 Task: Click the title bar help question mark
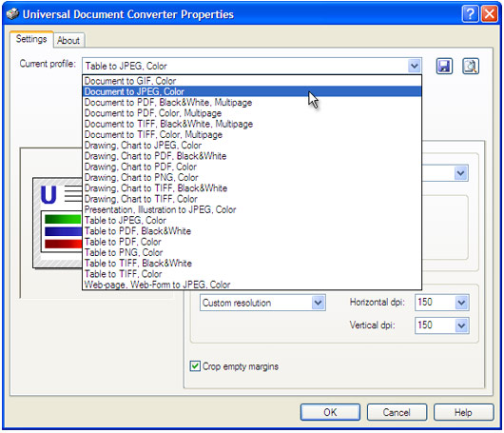pos(470,14)
